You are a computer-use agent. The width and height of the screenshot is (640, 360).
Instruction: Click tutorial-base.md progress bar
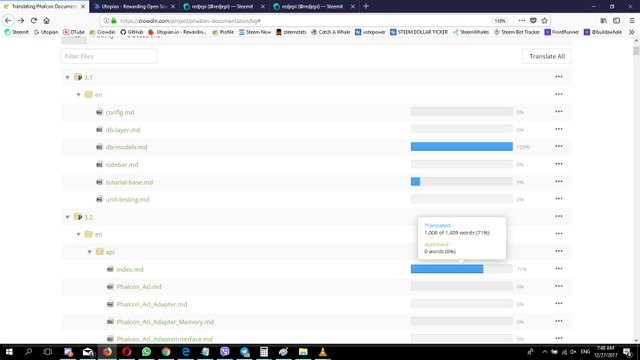tap(462, 182)
